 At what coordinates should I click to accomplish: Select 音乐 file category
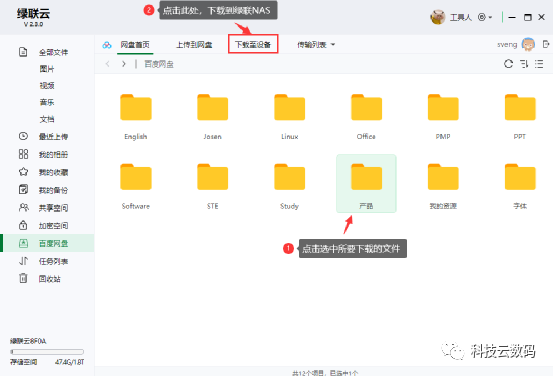click(x=47, y=102)
